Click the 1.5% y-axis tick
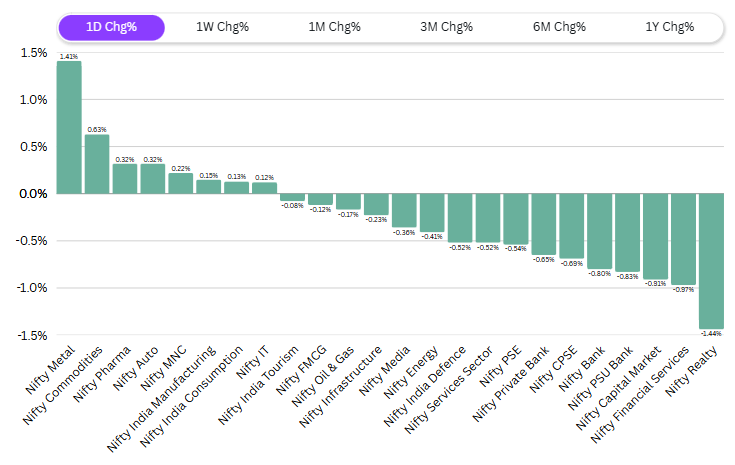This screenshot has width=735, height=465. 33,53
